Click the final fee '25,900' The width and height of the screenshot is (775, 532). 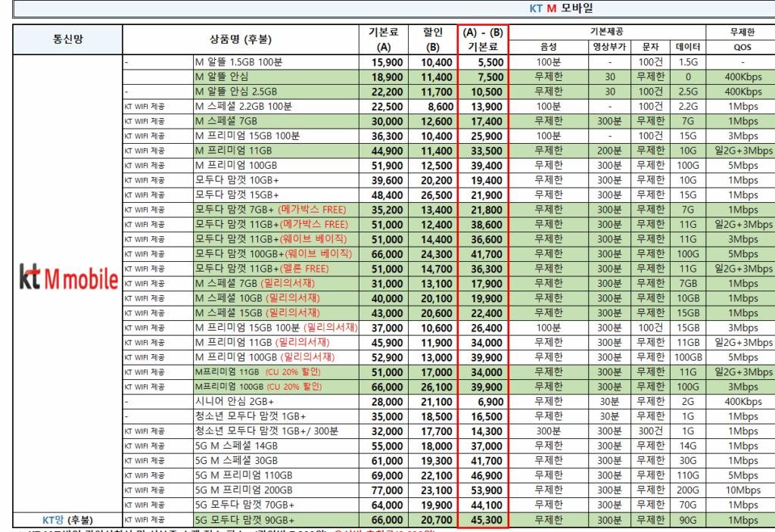coord(487,136)
